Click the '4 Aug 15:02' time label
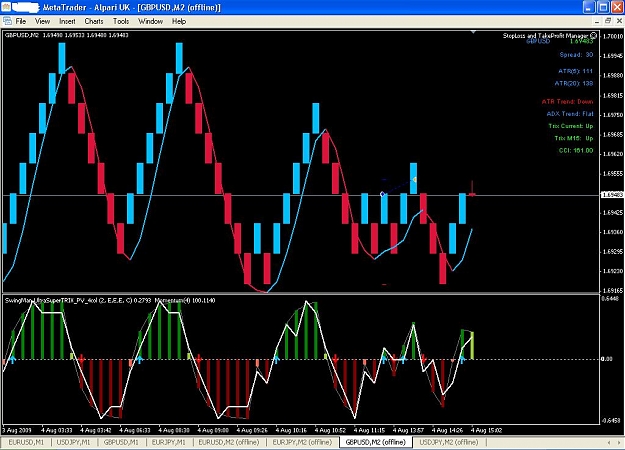The height and width of the screenshot is (450, 625). (487, 430)
